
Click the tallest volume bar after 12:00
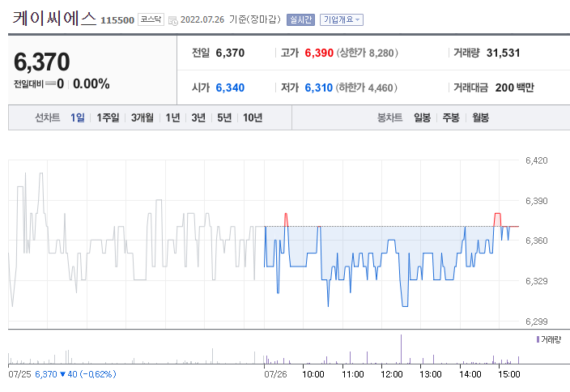402,349
